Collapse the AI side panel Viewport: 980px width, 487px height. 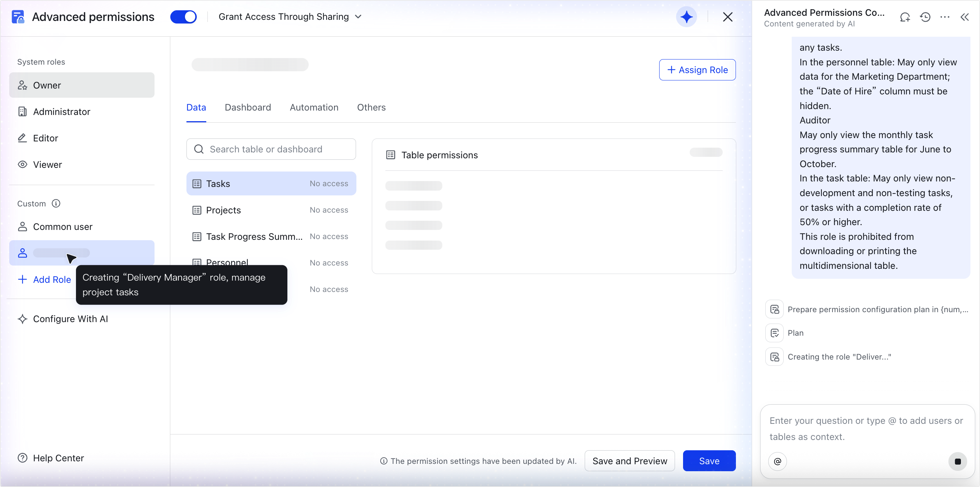[965, 17]
